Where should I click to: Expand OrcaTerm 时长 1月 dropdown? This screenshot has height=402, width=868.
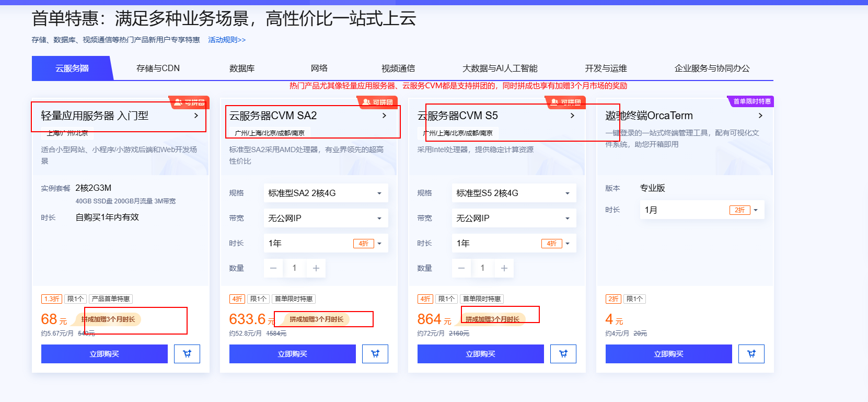point(702,210)
